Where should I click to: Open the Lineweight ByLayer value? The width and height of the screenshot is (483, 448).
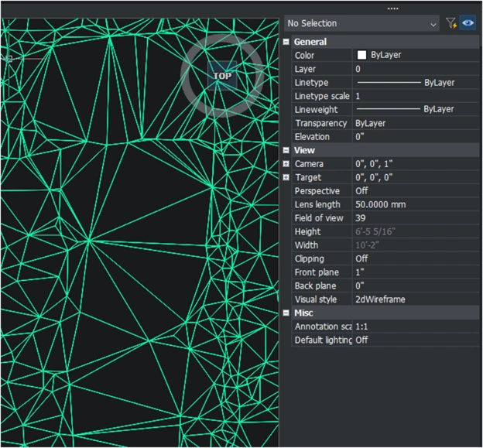click(x=416, y=110)
